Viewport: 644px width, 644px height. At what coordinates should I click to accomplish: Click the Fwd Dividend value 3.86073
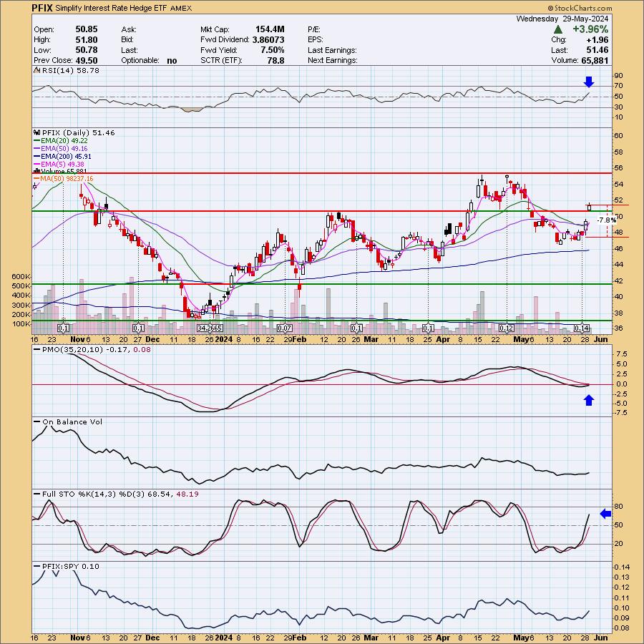(x=268, y=40)
